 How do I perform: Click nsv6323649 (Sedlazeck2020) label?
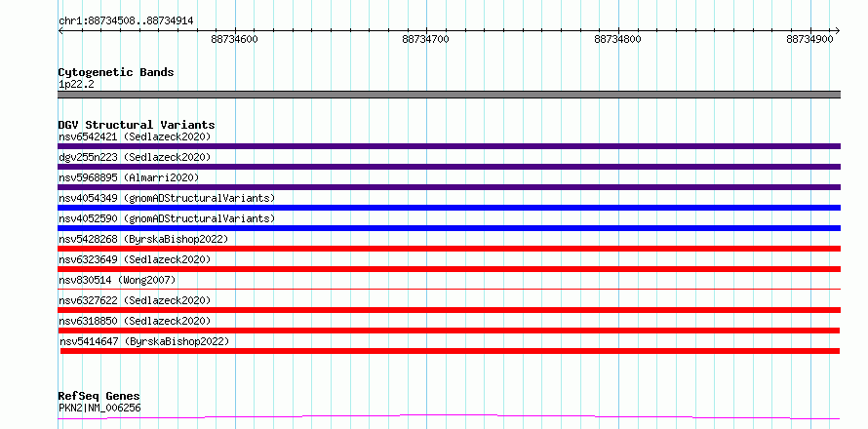[135, 259]
